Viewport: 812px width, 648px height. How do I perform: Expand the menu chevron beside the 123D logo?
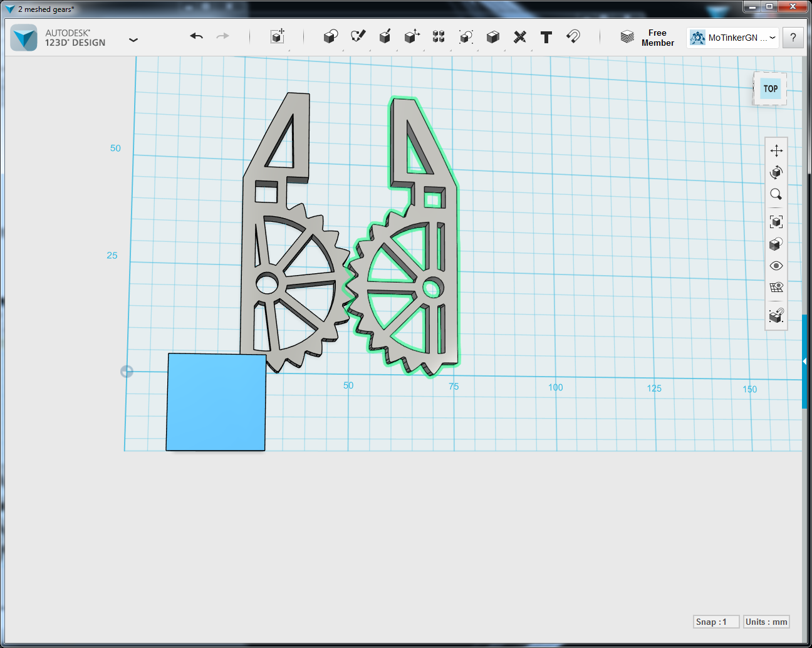pyautogui.click(x=133, y=39)
